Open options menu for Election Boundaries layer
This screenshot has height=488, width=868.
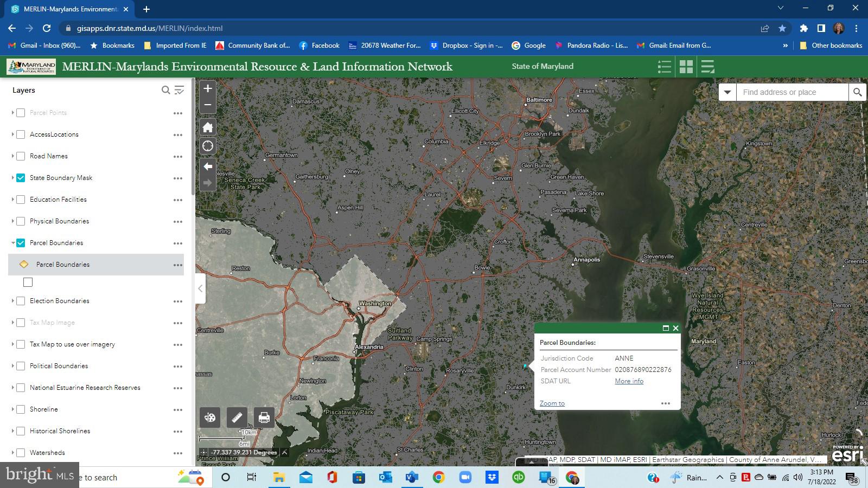coord(178,301)
